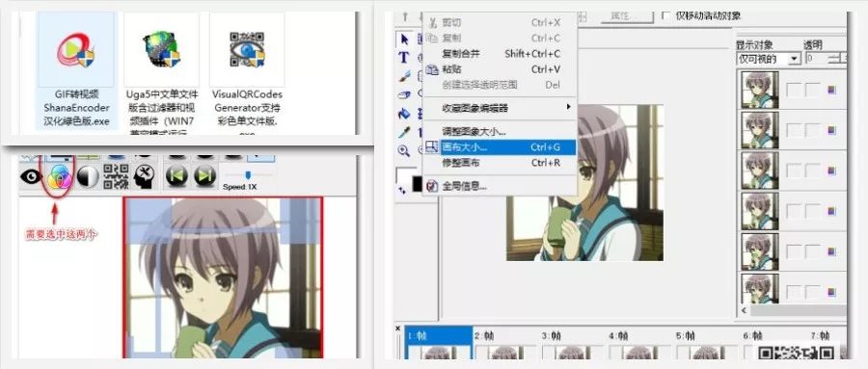Choose 创建选择透明范围 menu entry
Screen dimensions: 868x369
coord(501,85)
